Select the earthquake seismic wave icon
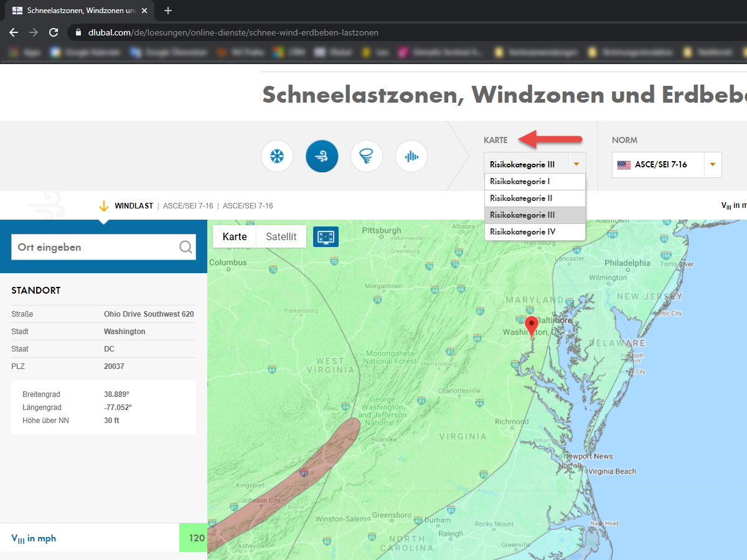 (411, 156)
